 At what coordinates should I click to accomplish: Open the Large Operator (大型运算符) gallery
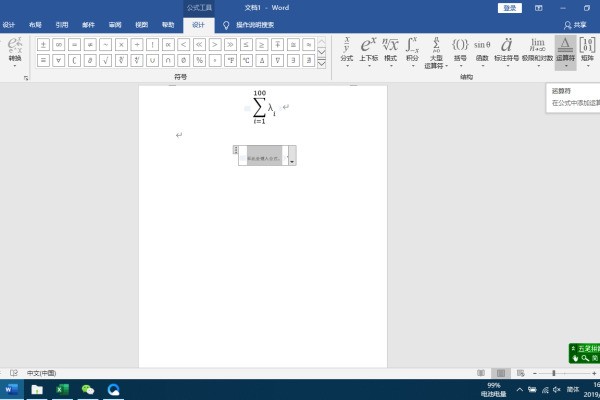[x=436, y=52]
